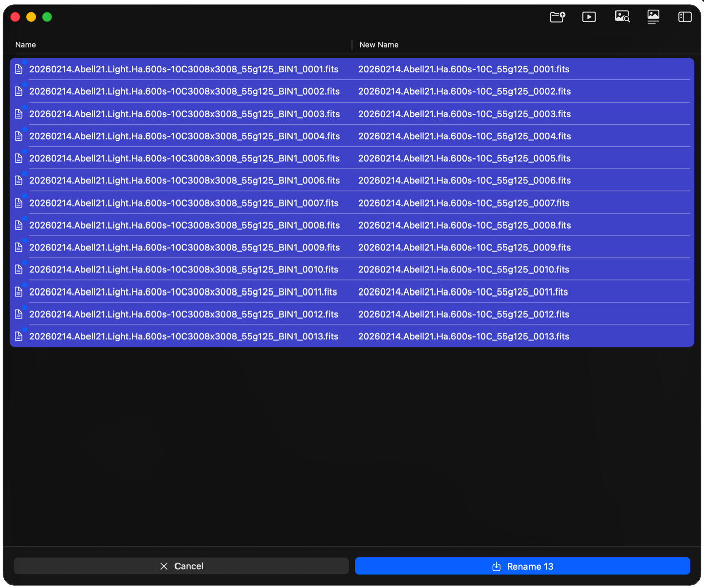Click new name ending 55g125_0003.fits

tap(464, 114)
